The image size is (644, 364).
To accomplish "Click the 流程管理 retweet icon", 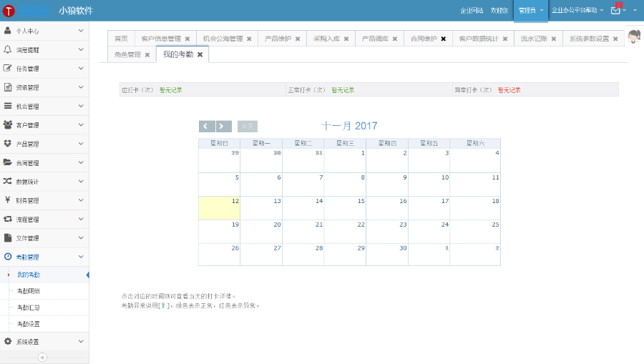I will click(7, 219).
